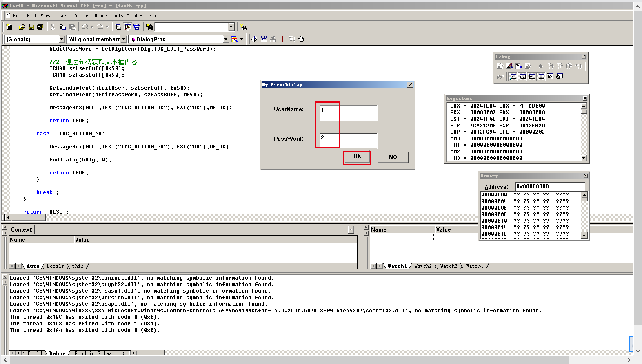Click the Step Out braces icon
The image size is (642, 364).
click(569, 66)
